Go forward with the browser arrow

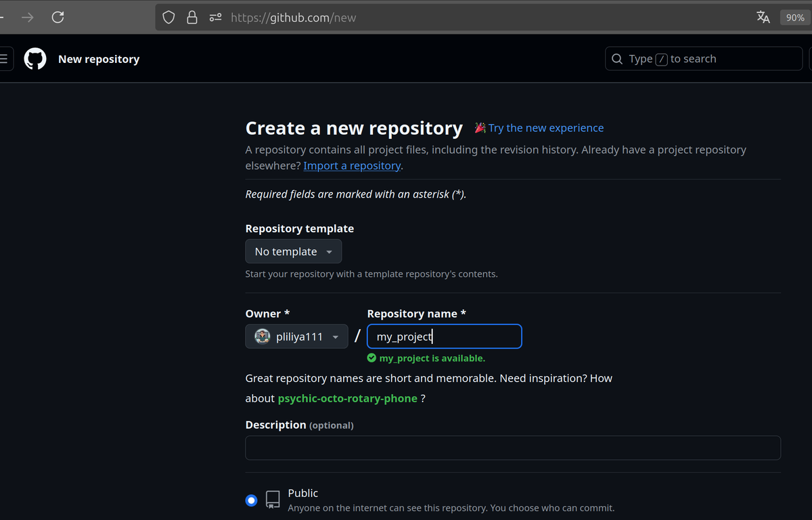[28, 18]
